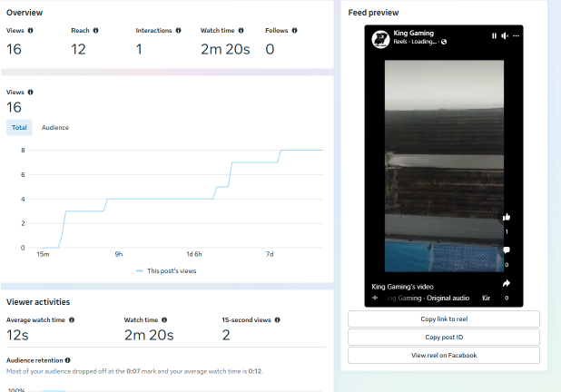
Task: Click the 1d 6h label on chart axis
Action: pyautogui.click(x=194, y=254)
